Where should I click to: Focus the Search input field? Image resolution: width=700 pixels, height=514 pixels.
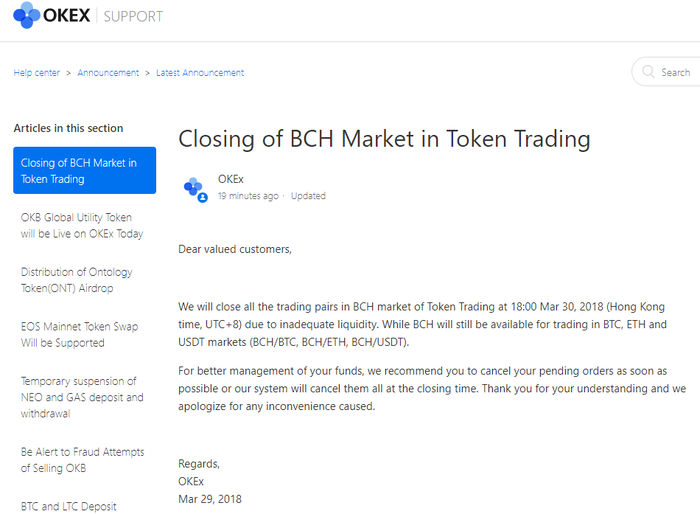click(x=666, y=72)
